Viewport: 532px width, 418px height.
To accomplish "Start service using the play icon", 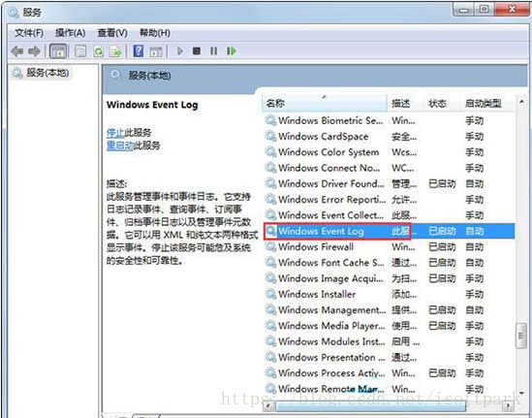I will pos(180,51).
